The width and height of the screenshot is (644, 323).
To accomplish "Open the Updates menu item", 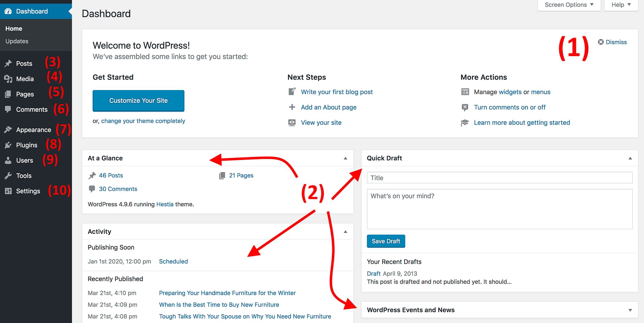I will tap(16, 41).
